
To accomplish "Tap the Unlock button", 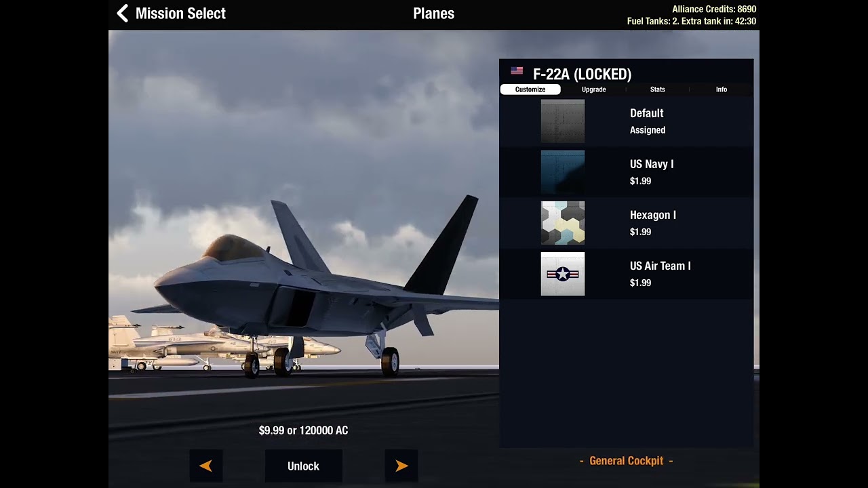I will click(303, 466).
